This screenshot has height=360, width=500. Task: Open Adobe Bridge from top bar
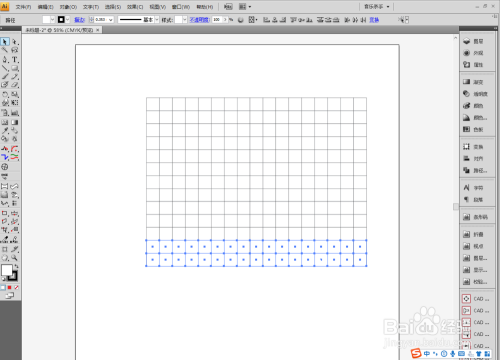(x=228, y=7)
